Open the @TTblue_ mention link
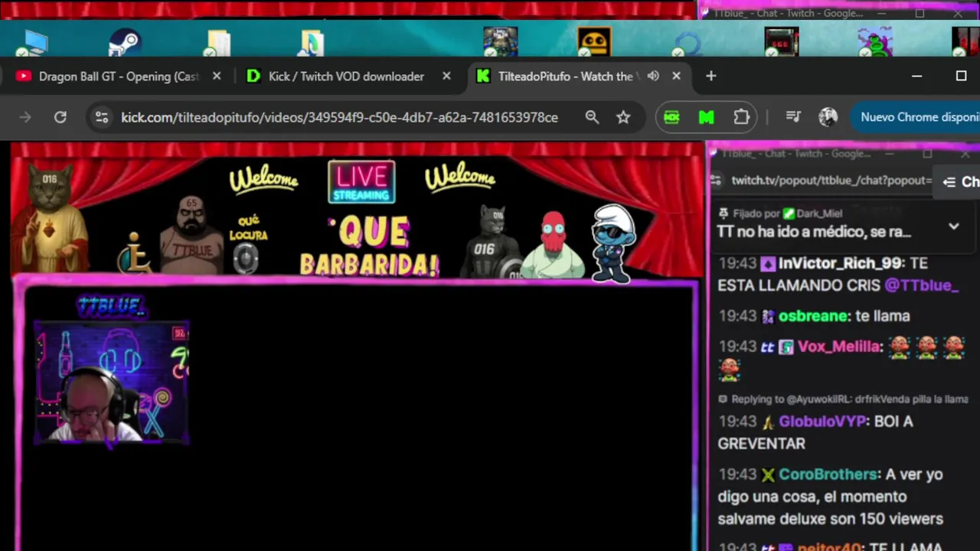Image resolution: width=980 pixels, height=551 pixels. pos(921,285)
